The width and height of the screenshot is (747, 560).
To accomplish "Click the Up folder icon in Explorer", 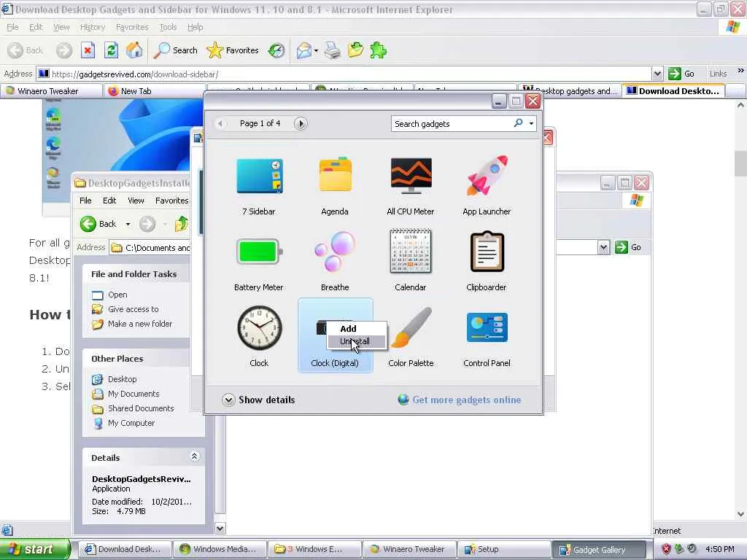I will (x=182, y=224).
